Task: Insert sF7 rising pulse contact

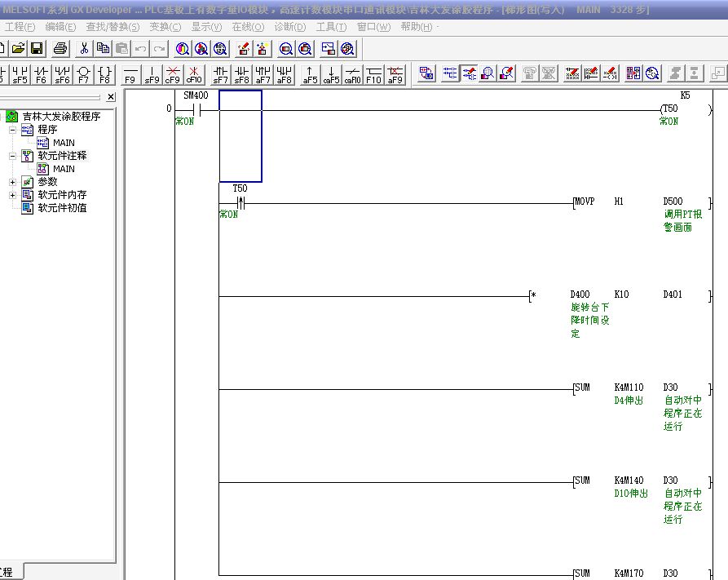Action: click(x=220, y=74)
